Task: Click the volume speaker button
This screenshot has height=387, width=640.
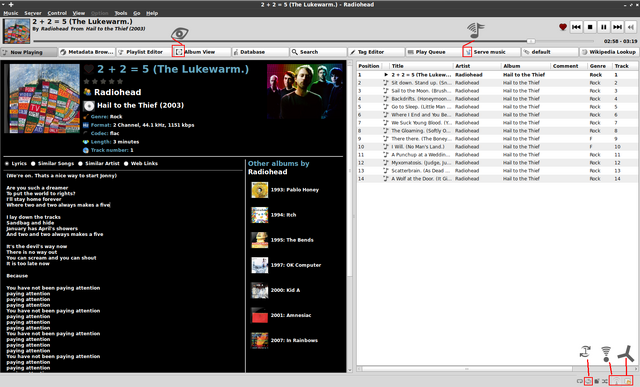Action: [631, 27]
